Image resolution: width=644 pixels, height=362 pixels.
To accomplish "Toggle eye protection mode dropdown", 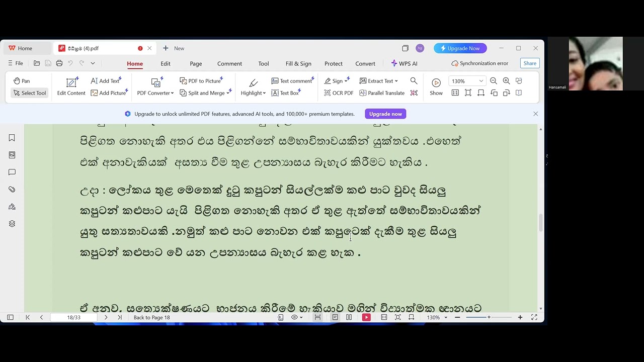I will (297, 317).
